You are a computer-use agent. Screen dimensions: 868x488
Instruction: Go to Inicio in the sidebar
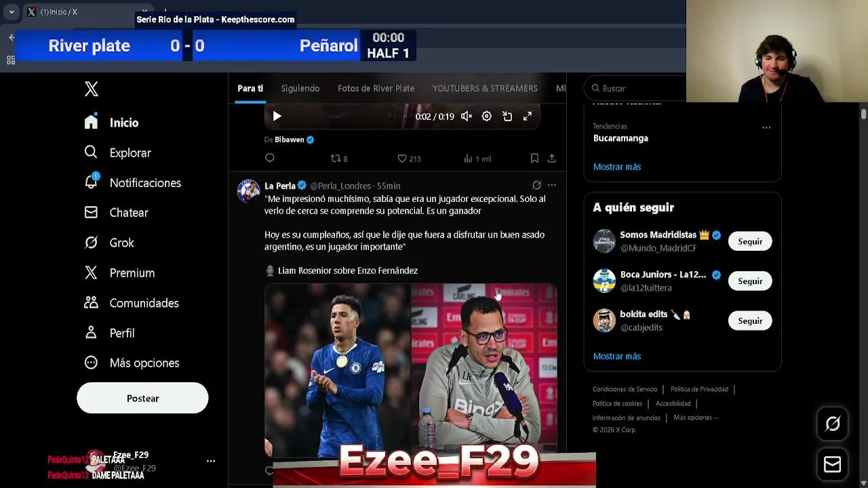pyautogui.click(x=111, y=123)
